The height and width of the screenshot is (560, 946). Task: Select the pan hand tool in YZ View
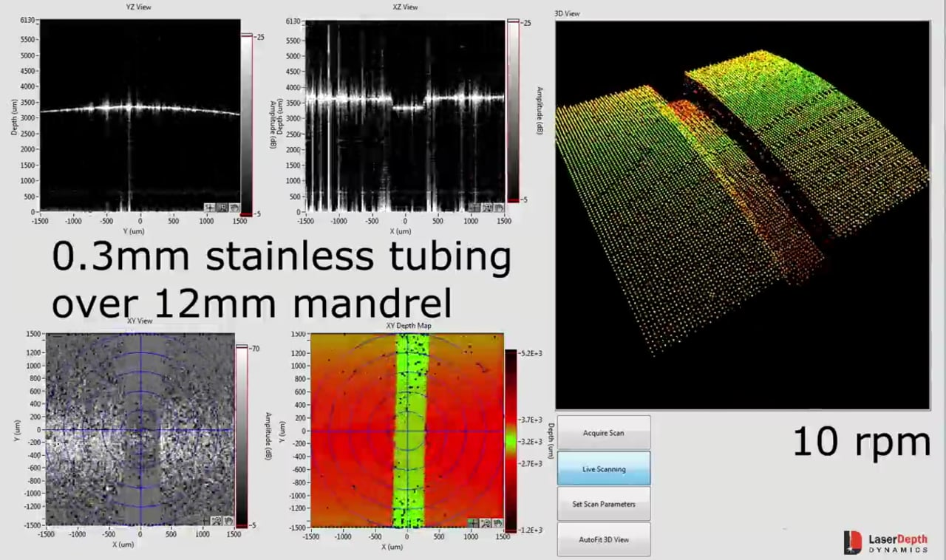pyautogui.click(x=234, y=208)
